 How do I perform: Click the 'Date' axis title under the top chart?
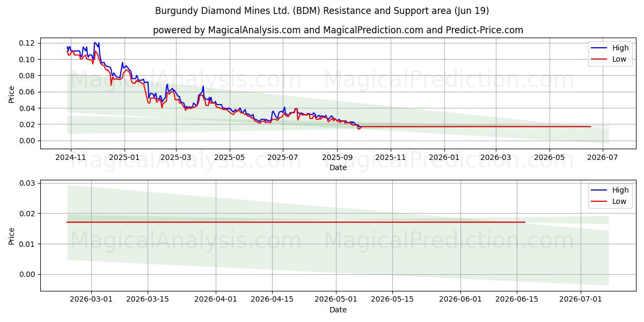tap(338, 167)
